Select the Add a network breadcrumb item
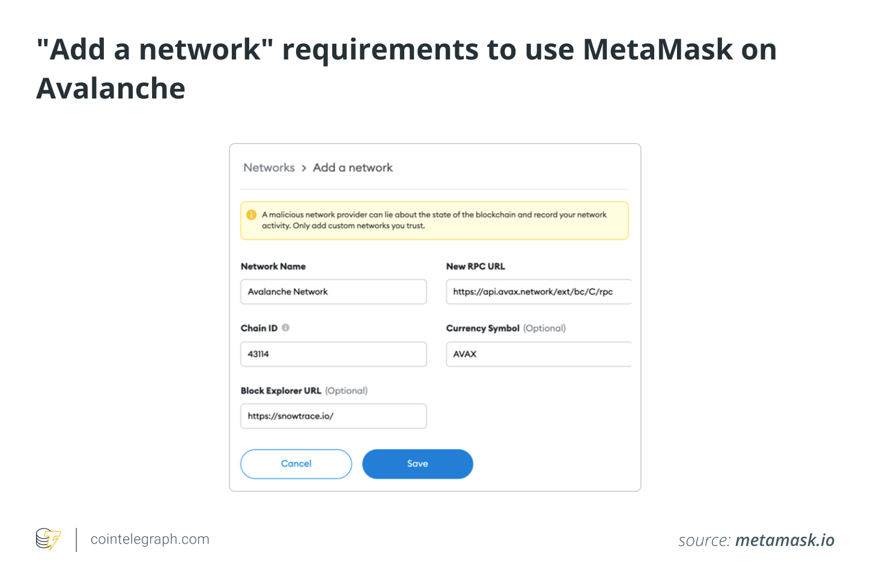The image size is (871, 588). (x=353, y=168)
